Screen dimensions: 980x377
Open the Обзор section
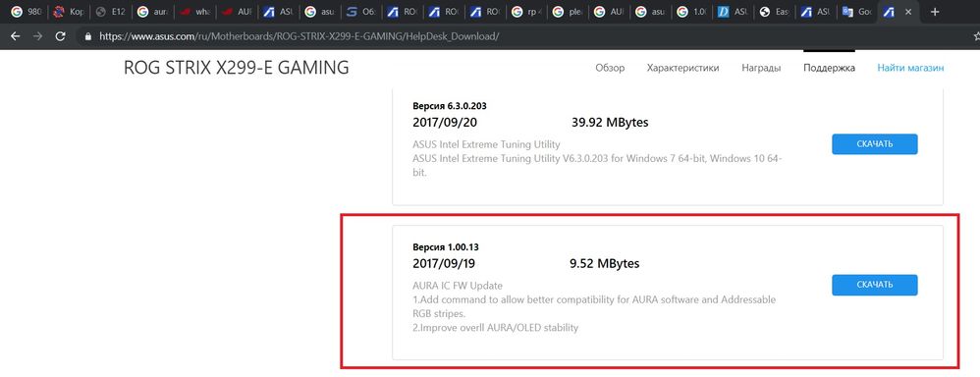pyautogui.click(x=610, y=68)
